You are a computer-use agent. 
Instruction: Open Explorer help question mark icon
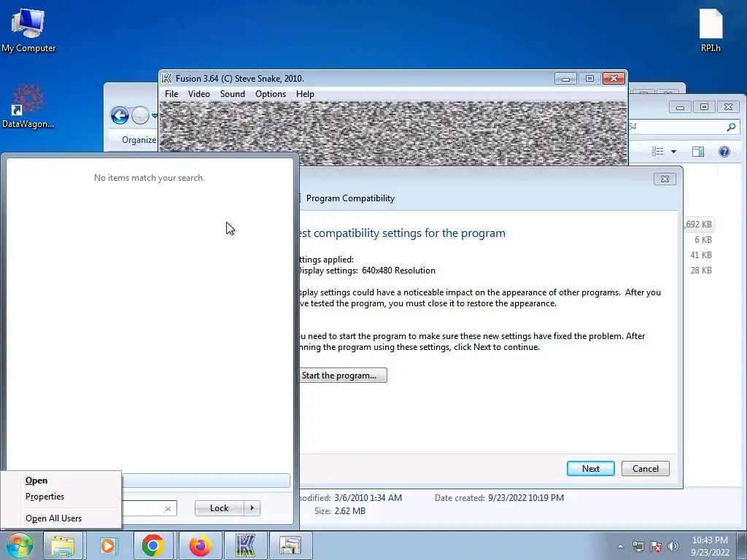pyautogui.click(x=724, y=152)
